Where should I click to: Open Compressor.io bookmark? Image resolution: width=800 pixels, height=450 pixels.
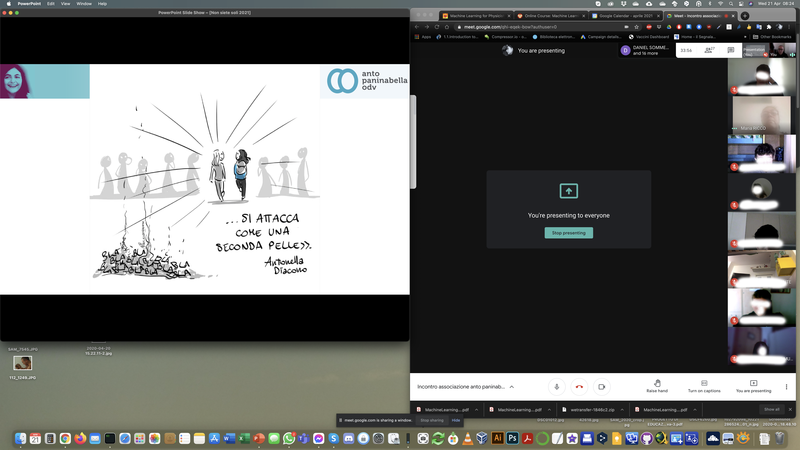(x=505, y=37)
